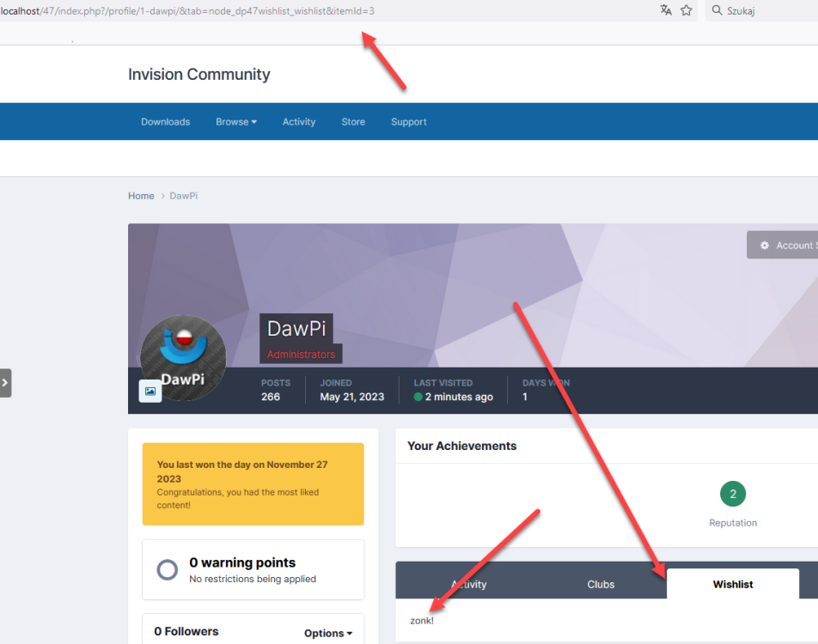Open the Support navigation item
The width and height of the screenshot is (818, 644).
tap(409, 122)
